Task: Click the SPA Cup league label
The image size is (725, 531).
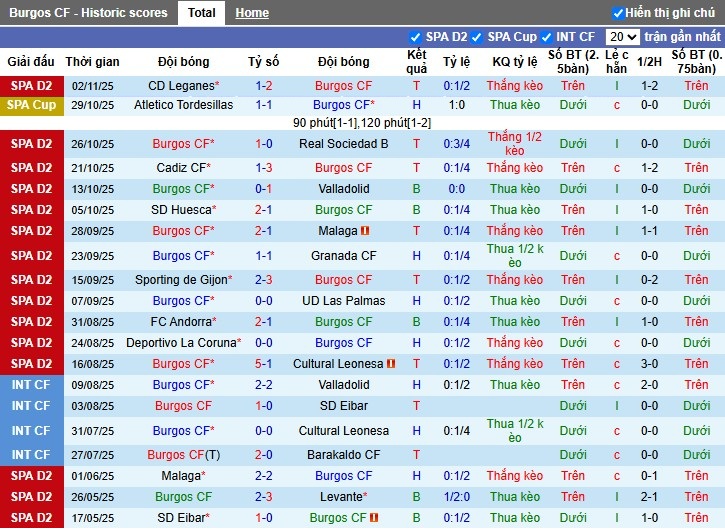Action: (x=31, y=105)
